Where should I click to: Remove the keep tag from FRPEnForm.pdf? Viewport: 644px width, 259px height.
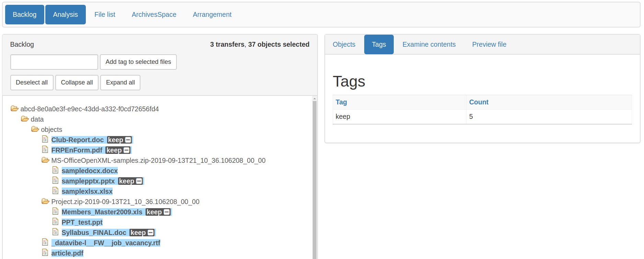126,150
